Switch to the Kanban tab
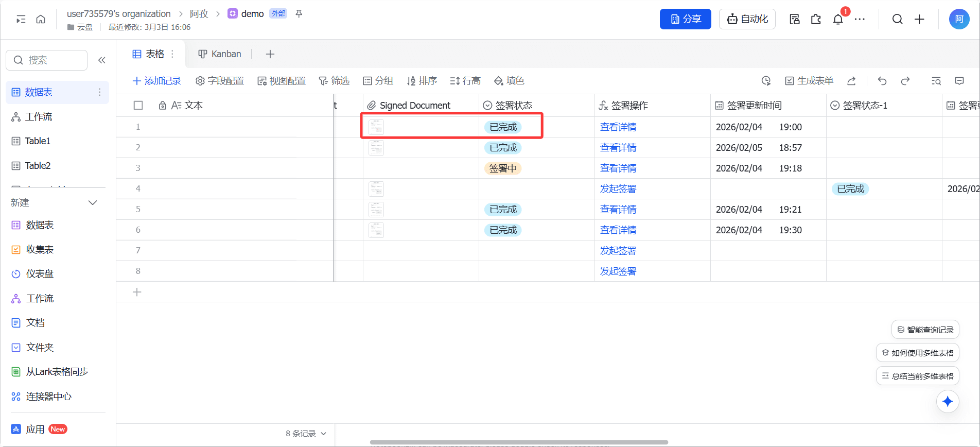The height and width of the screenshot is (447, 980). (x=220, y=54)
